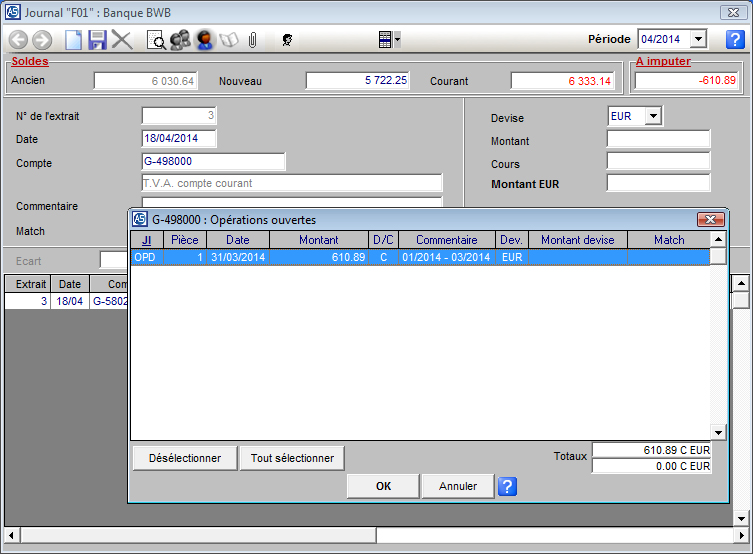753x554 pixels.
Task: Click the forward arrow navigation icon
Action: coord(41,40)
